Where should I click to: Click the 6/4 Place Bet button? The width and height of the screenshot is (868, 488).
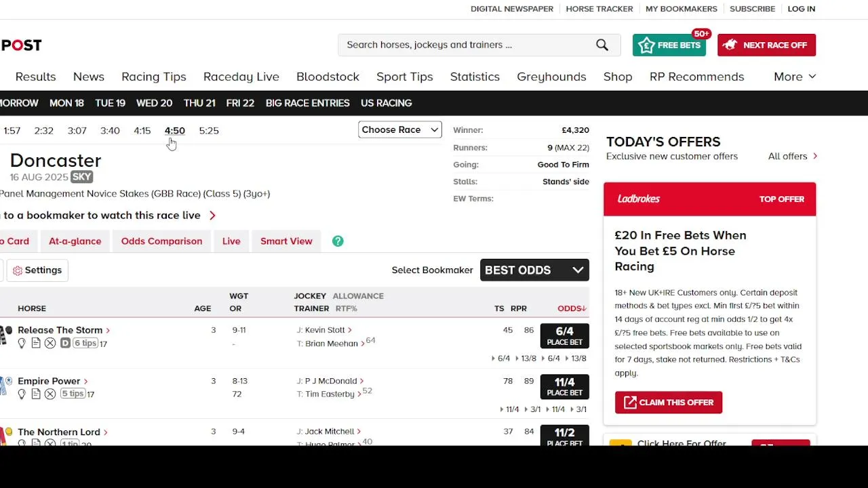564,336
